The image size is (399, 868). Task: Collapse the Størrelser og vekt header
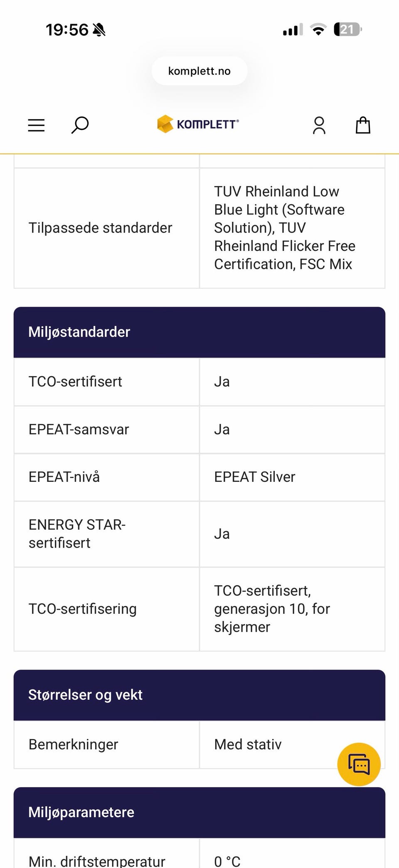[x=199, y=695]
